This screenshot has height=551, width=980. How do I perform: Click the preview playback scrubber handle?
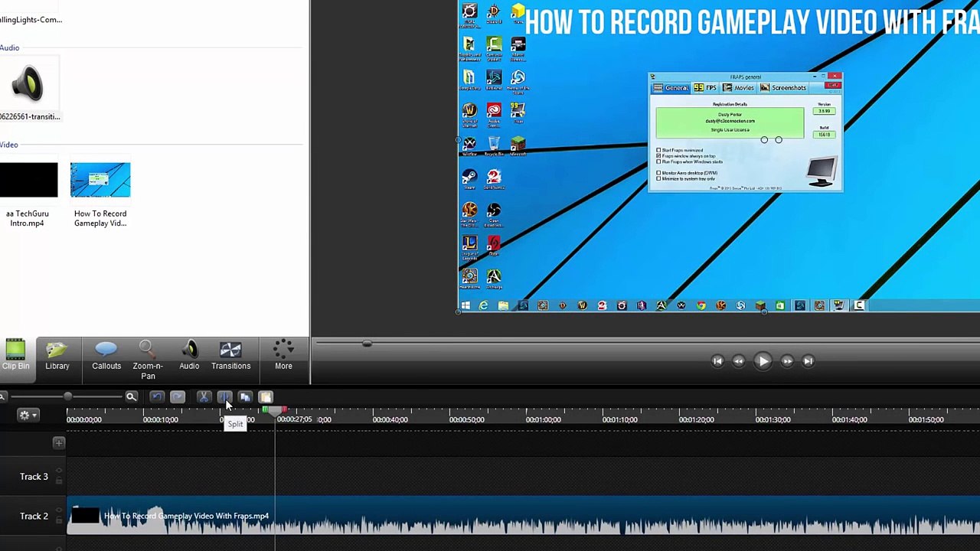[x=367, y=344]
